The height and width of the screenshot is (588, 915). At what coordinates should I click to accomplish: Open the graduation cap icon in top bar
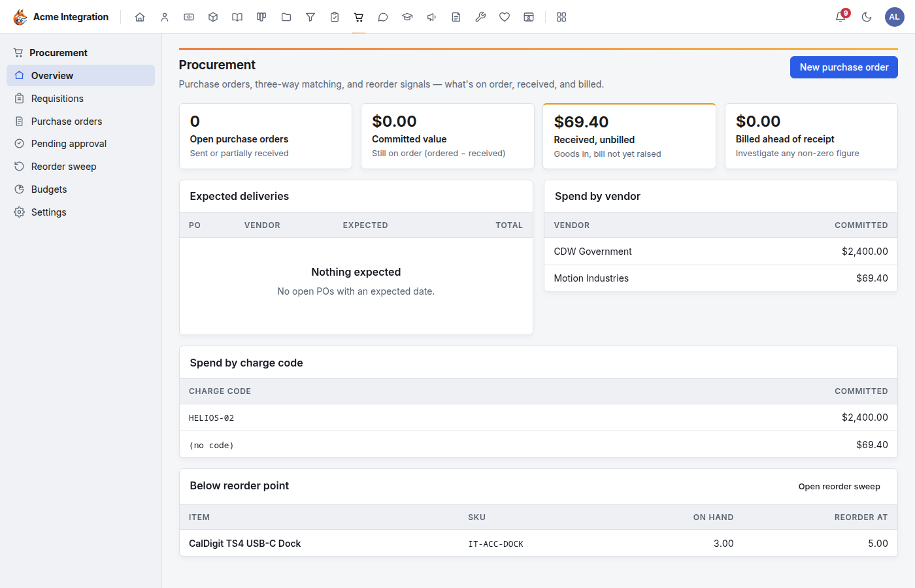pyautogui.click(x=407, y=17)
